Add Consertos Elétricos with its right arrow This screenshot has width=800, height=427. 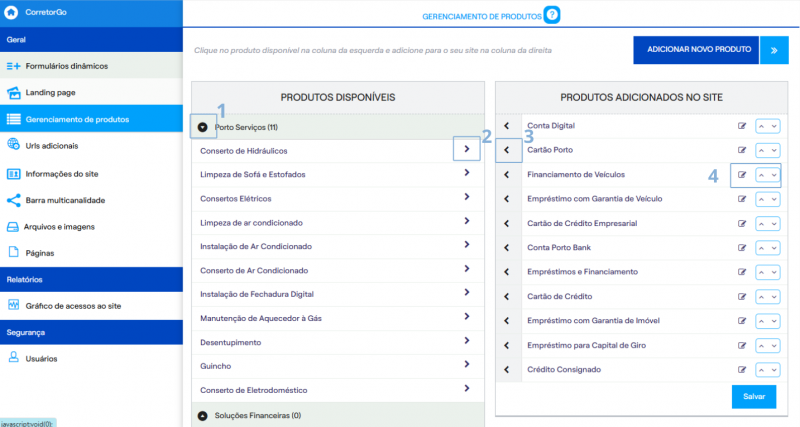click(466, 197)
